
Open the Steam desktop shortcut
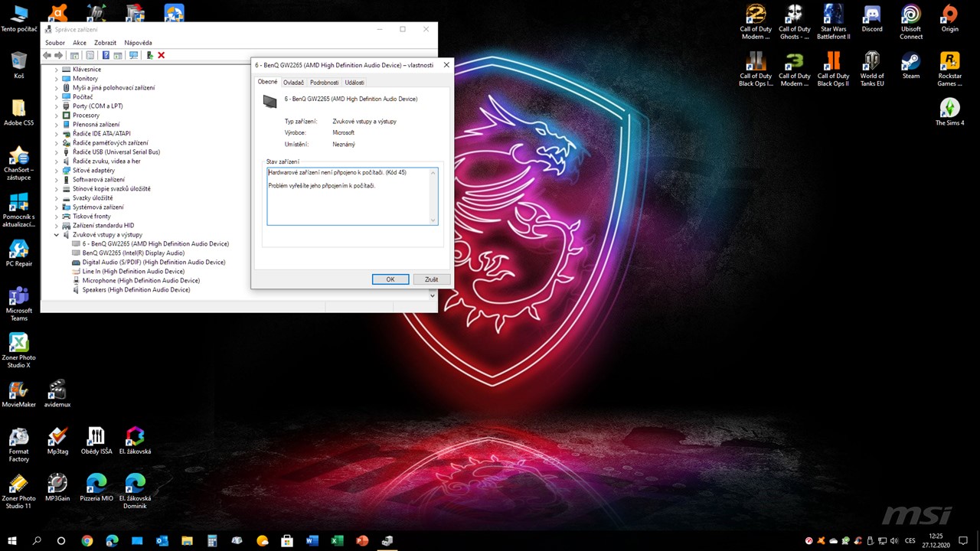click(910, 66)
